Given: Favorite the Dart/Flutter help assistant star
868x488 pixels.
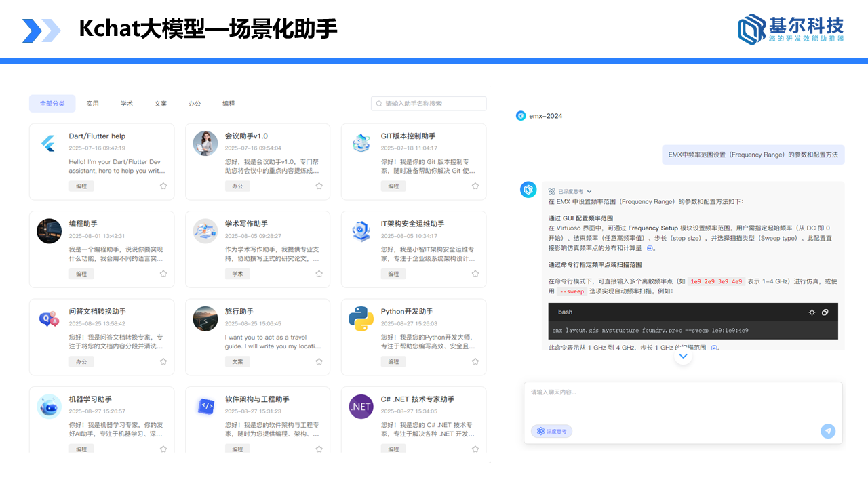Looking at the screenshot, I should click(x=163, y=186).
